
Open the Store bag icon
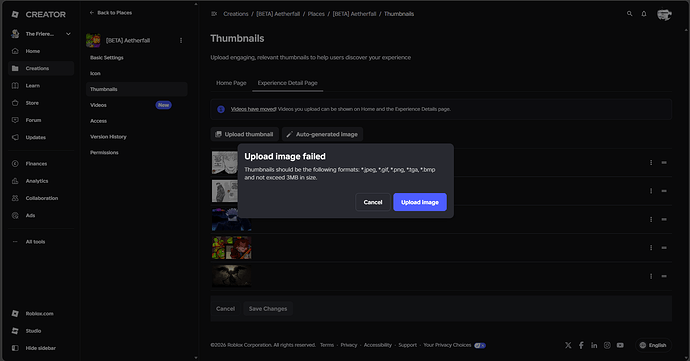pos(15,103)
